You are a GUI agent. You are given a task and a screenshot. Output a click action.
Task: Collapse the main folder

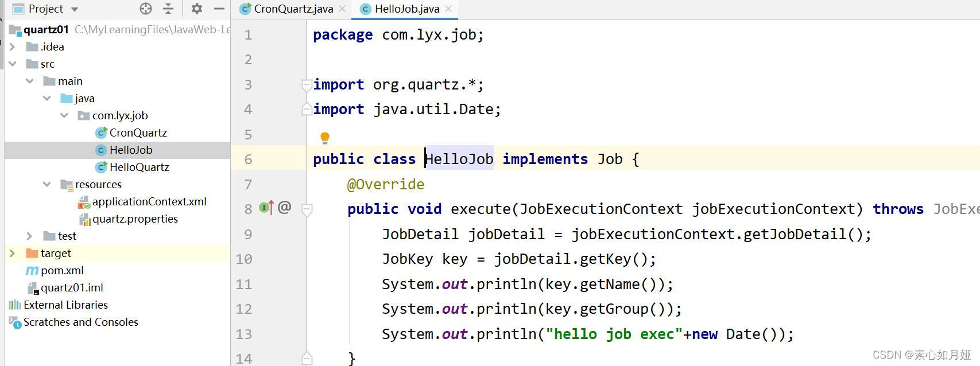pos(30,81)
